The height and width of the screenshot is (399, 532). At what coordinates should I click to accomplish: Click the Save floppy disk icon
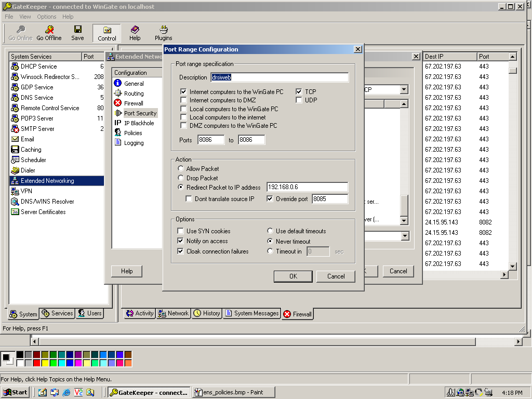click(78, 33)
